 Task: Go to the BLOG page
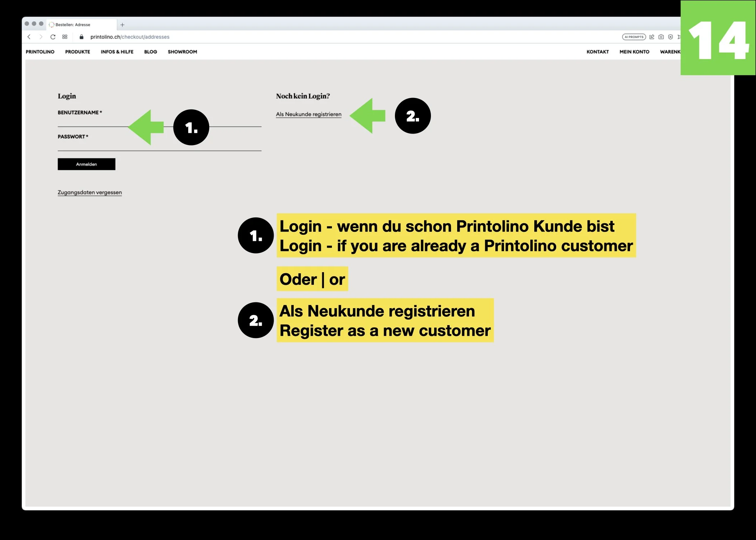[x=150, y=52]
